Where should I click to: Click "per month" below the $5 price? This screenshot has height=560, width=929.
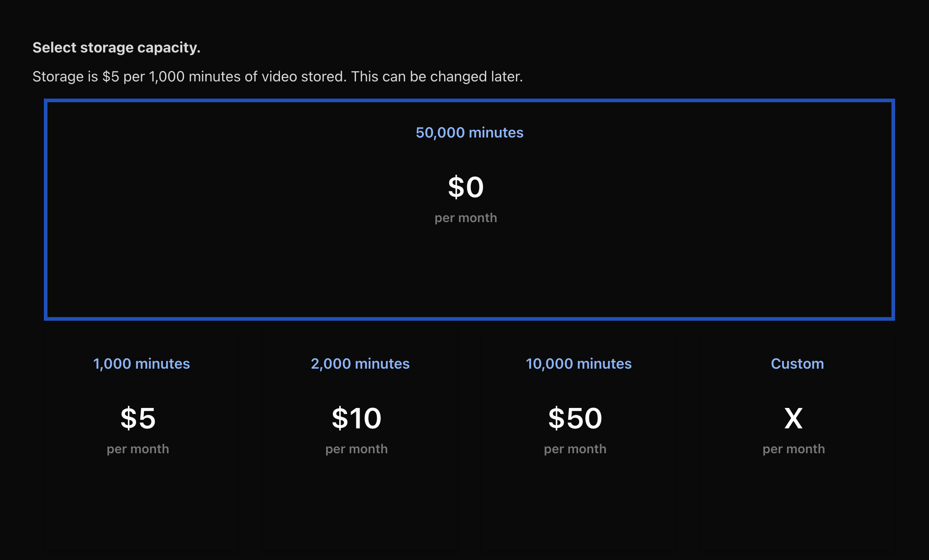[x=138, y=449]
